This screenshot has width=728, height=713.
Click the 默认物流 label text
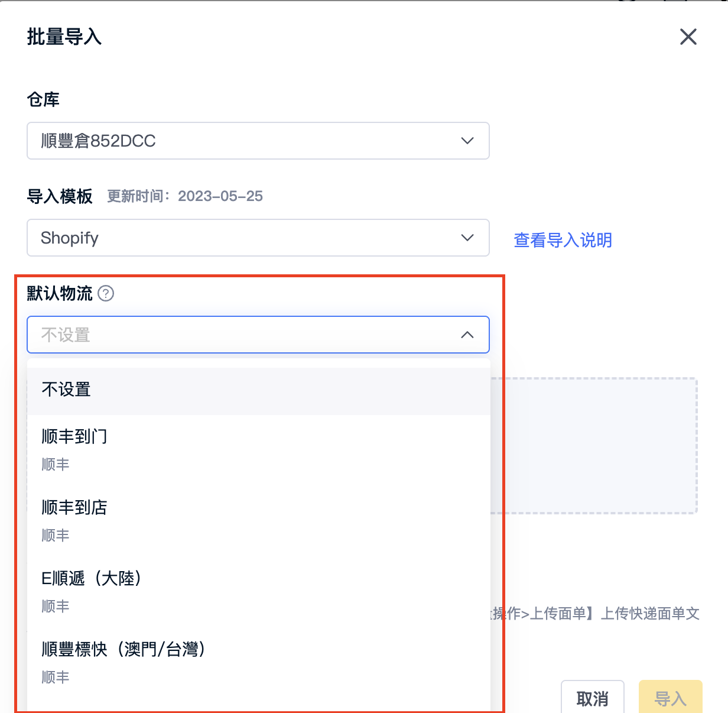pos(60,293)
